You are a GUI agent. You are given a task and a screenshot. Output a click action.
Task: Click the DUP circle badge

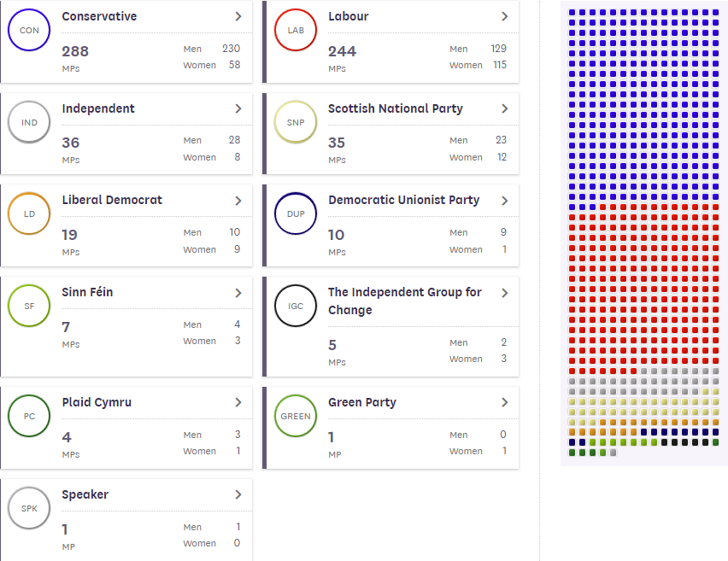point(296,214)
